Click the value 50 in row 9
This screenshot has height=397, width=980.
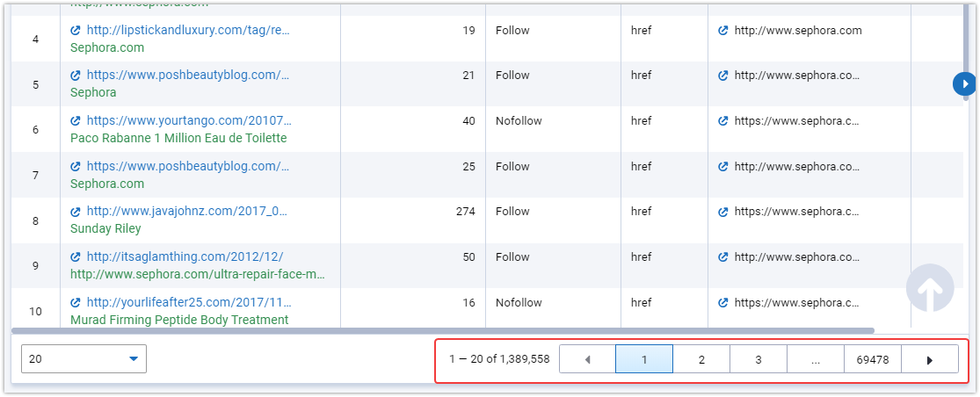[x=468, y=257]
